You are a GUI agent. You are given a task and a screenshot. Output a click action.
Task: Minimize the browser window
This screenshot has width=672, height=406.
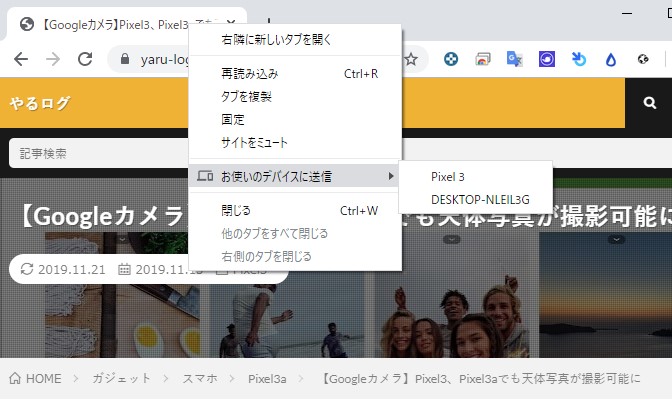click(627, 13)
